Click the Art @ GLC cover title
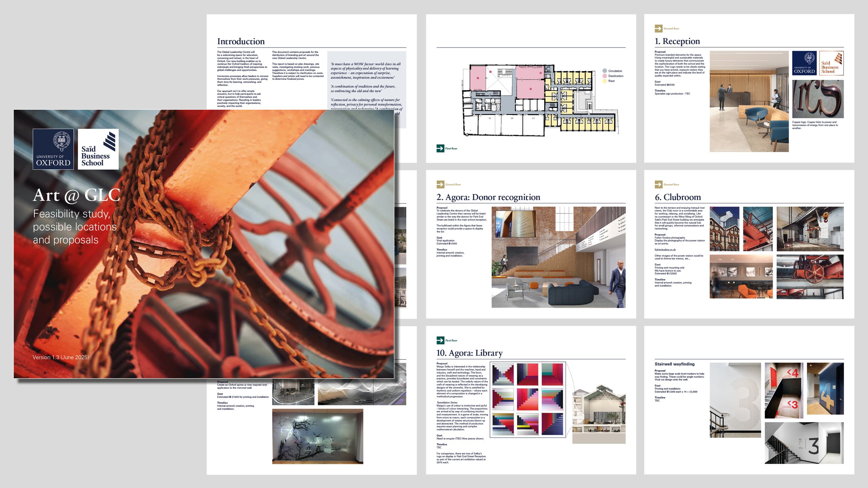Screen dimensions: 868x488 coord(76,195)
